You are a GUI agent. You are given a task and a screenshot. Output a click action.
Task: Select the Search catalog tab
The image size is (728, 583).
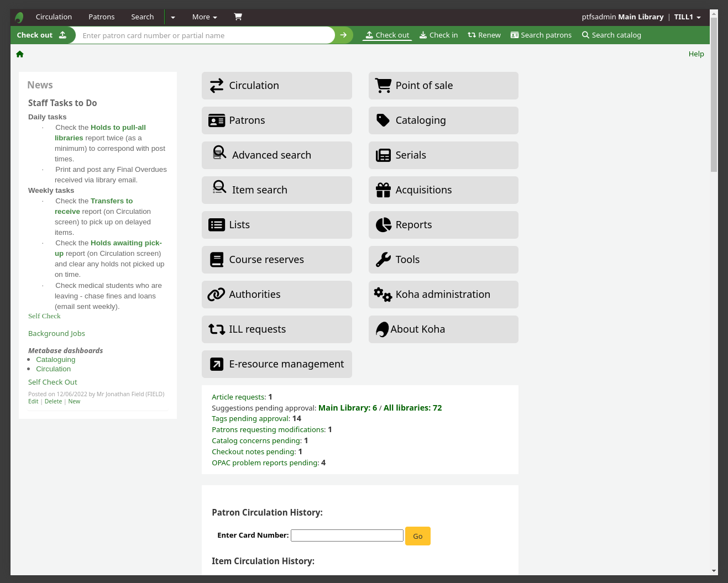click(x=611, y=35)
